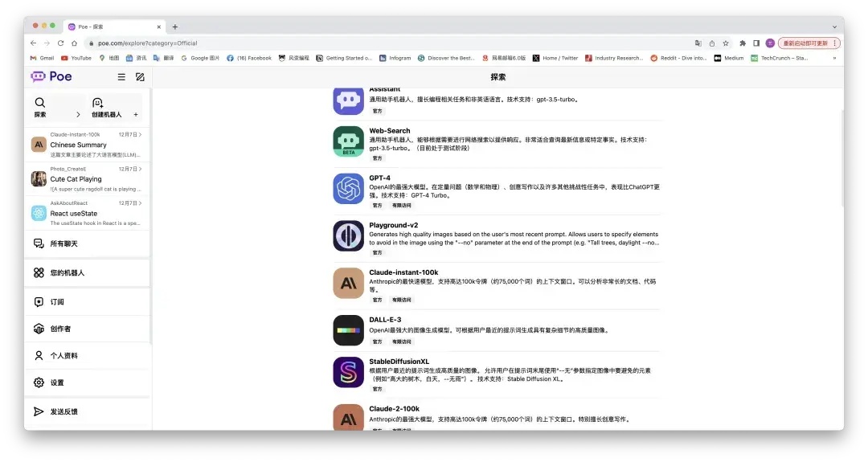
Task: Open the Home / Twitter bookmark
Action: [555, 58]
